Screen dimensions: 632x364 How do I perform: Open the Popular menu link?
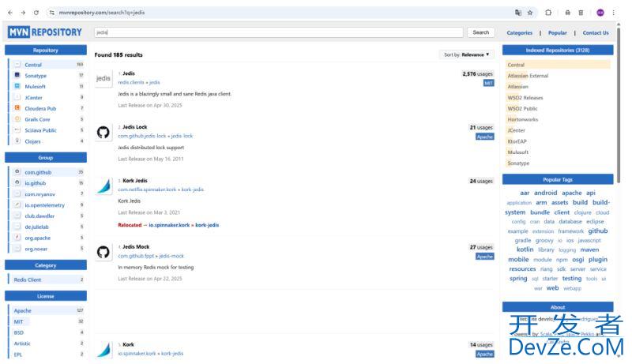(557, 32)
